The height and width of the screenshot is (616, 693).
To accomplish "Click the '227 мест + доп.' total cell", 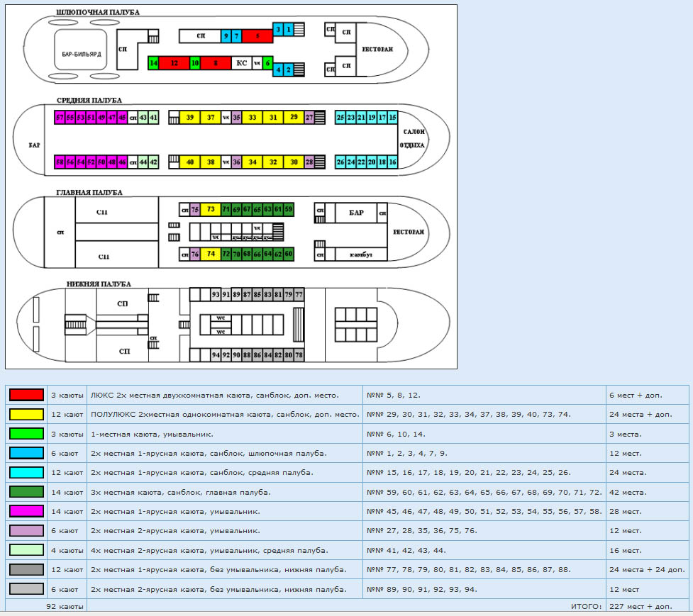I will coord(647,606).
